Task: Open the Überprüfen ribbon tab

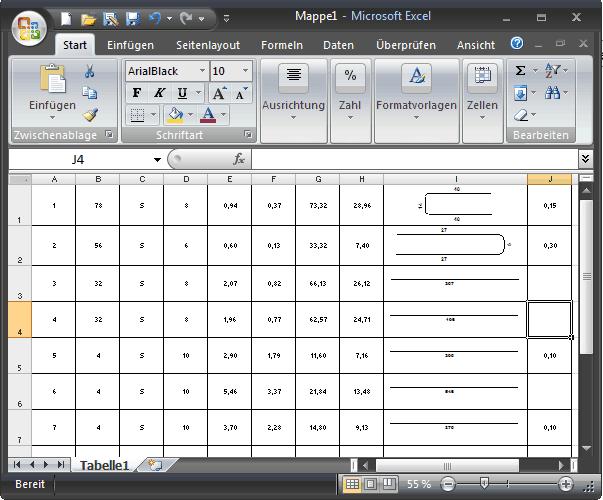Action: pos(406,45)
